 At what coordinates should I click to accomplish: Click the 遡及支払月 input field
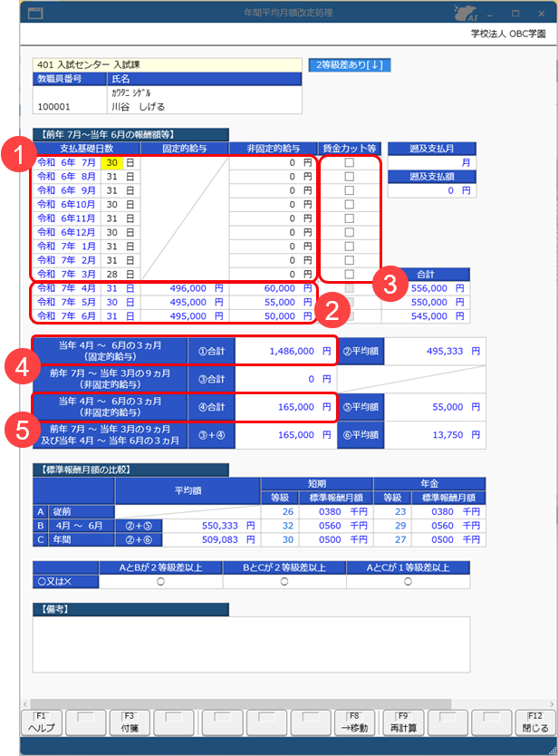coord(432,162)
